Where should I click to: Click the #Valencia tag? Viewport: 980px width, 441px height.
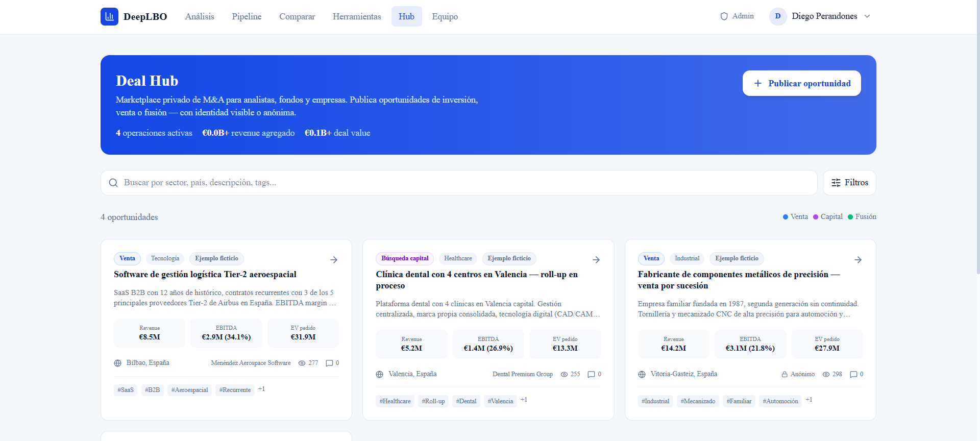(x=500, y=401)
